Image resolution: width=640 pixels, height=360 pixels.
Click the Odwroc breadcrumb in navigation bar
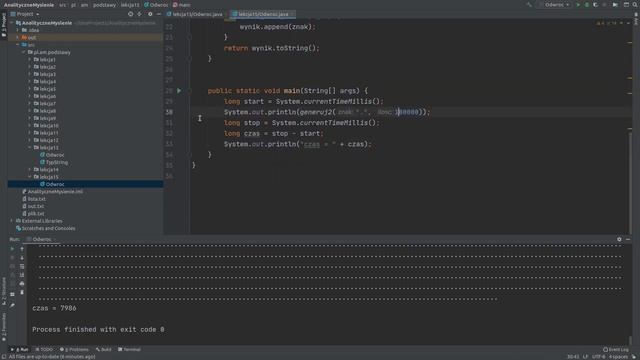click(x=156, y=5)
